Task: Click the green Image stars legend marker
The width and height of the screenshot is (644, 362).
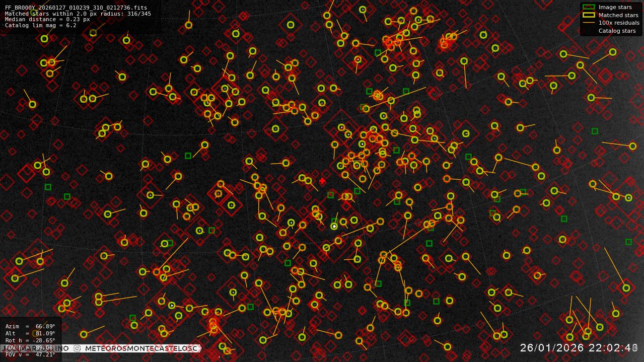Action: 589,7
